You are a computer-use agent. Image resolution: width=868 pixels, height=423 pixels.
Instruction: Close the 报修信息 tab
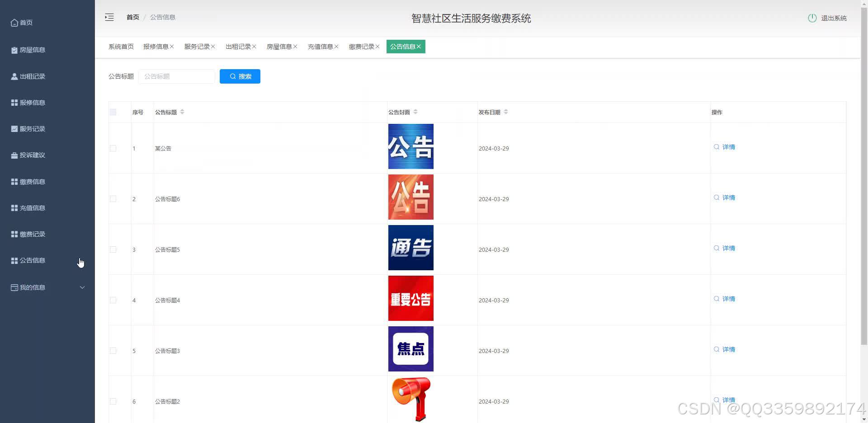(172, 47)
